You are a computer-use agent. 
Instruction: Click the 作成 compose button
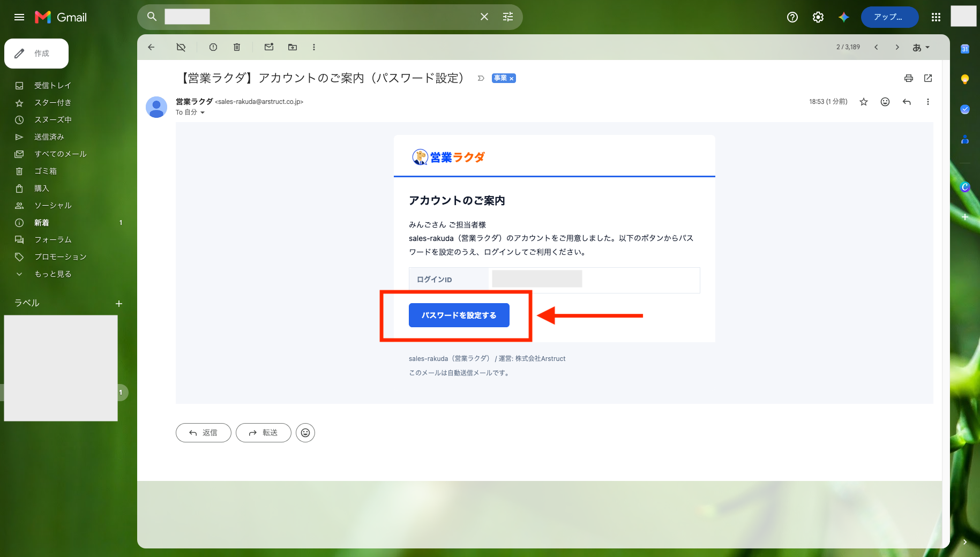(x=36, y=54)
